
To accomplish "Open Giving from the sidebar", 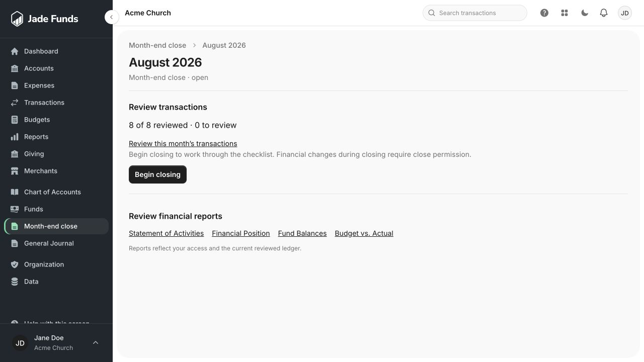I will tap(56, 154).
